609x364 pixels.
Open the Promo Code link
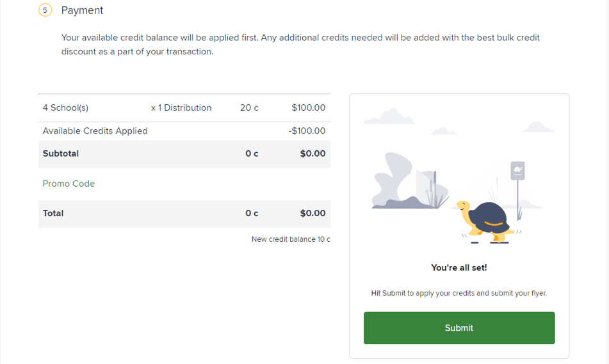(69, 184)
